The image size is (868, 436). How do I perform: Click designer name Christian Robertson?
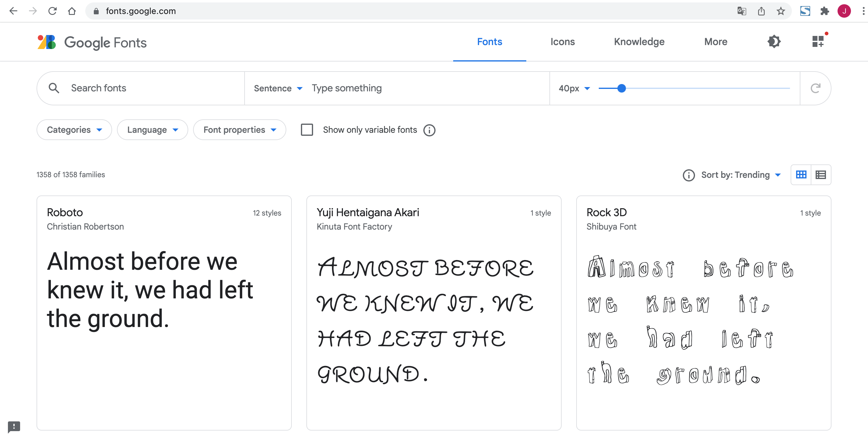click(85, 227)
